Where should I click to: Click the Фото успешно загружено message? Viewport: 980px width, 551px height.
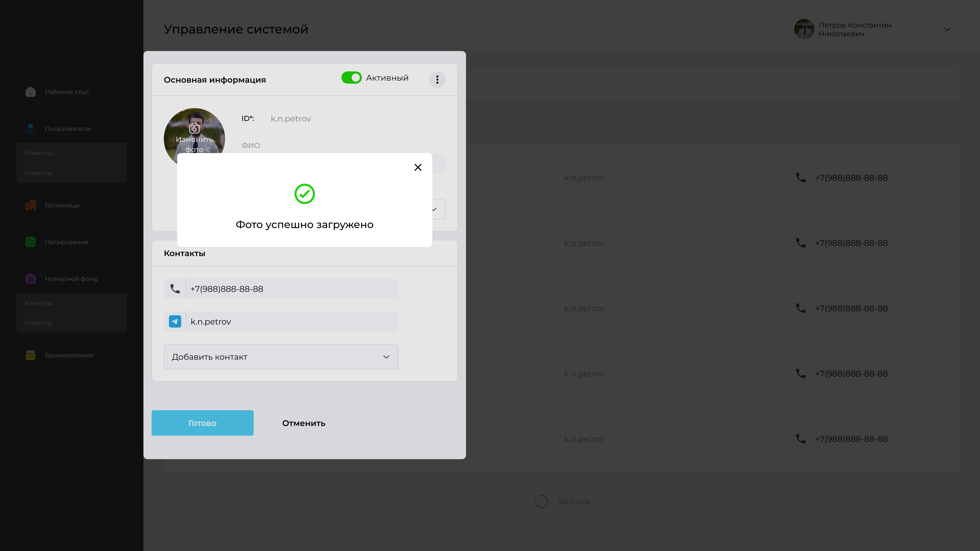point(304,225)
